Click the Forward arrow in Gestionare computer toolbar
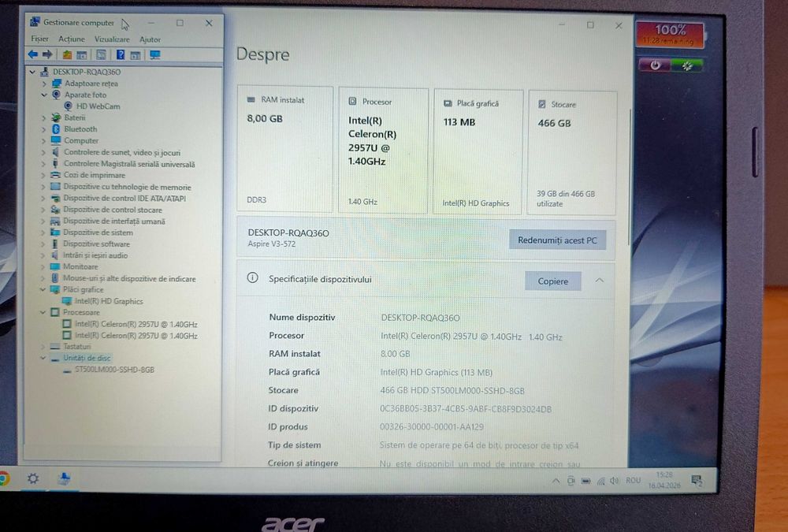This screenshot has height=532, width=788. pos(47,54)
